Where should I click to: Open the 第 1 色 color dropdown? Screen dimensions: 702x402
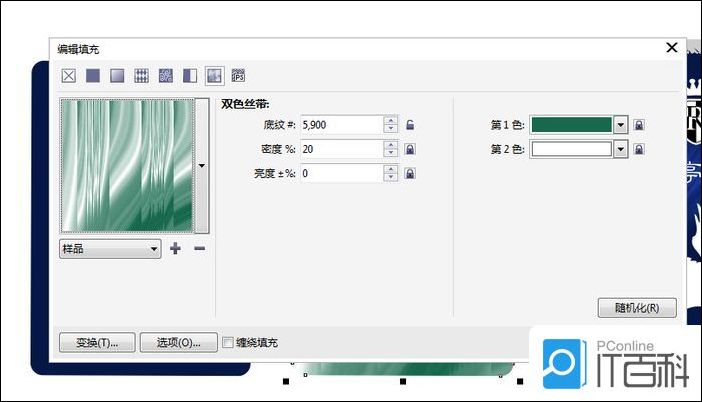621,125
